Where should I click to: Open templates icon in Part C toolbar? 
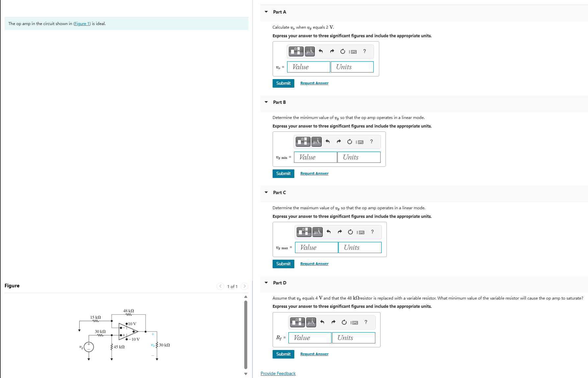304,232
